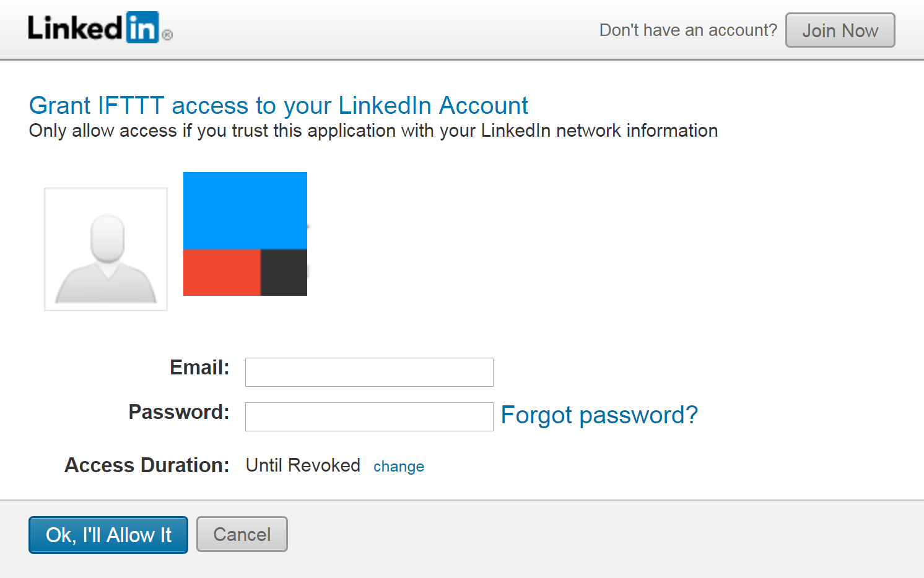Select the IFTTT application logo

(245, 234)
